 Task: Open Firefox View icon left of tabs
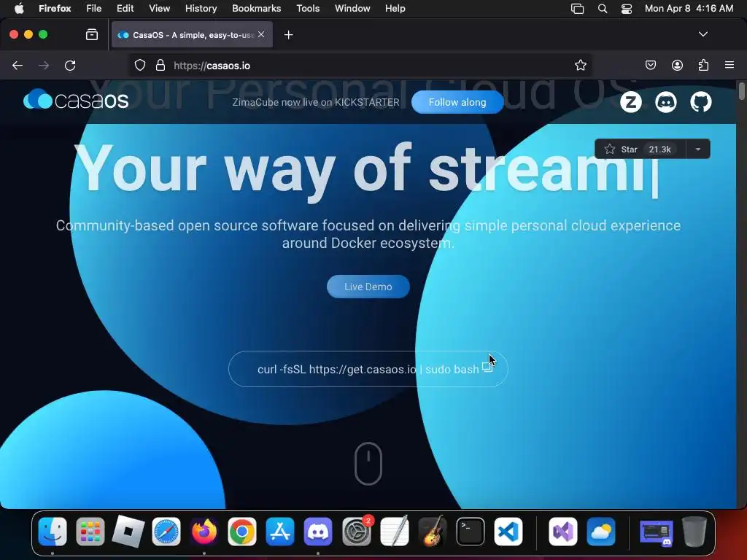pos(92,35)
